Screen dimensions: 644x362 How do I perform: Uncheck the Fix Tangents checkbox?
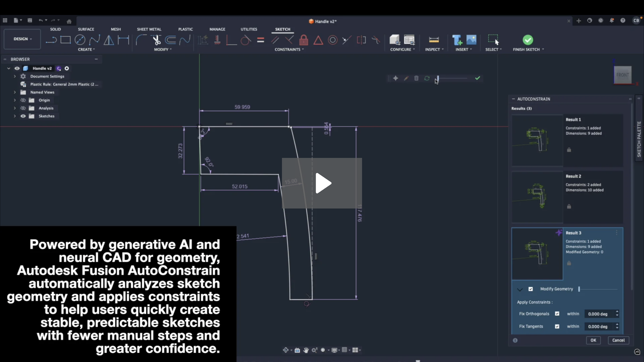557,326
